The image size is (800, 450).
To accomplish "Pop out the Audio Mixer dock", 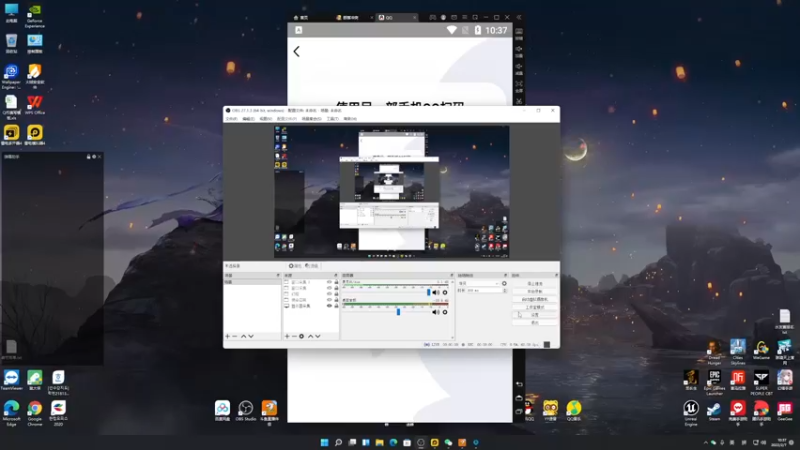I will (x=452, y=275).
